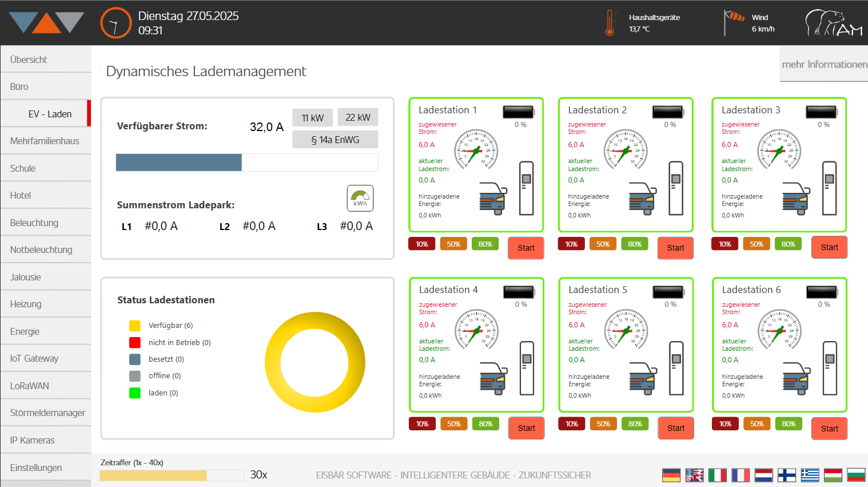Click the Verfügbarer Strom bar
This screenshot has width=868, height=487.
(x=247, y=163)
